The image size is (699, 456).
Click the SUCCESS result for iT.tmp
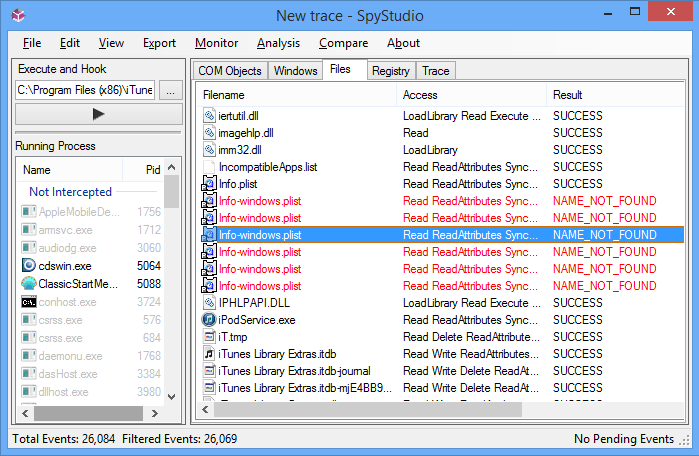tap(577, 337)
